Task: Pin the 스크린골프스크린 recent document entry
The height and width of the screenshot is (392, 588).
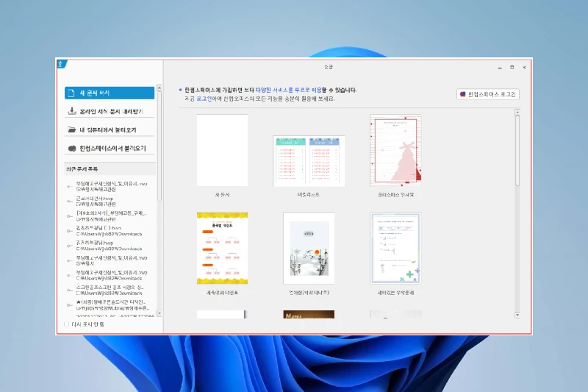Action: [x=69, y=290]
